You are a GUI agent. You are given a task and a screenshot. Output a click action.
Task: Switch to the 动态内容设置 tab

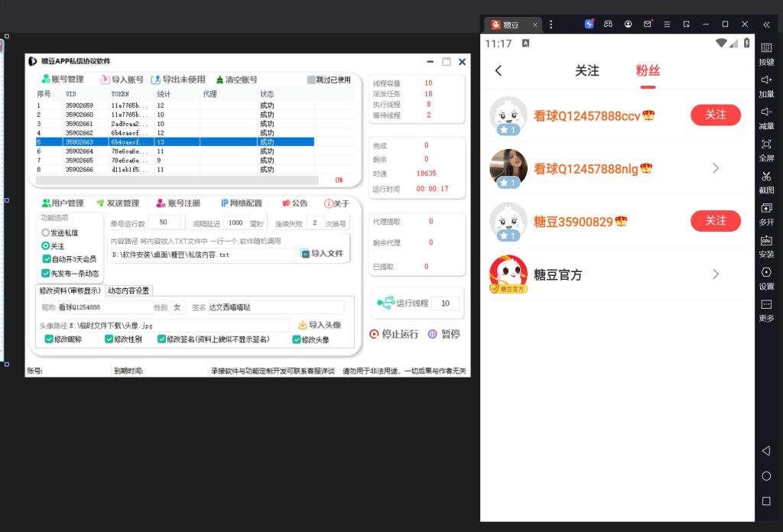pyautogui.click(x=128, y=290)
